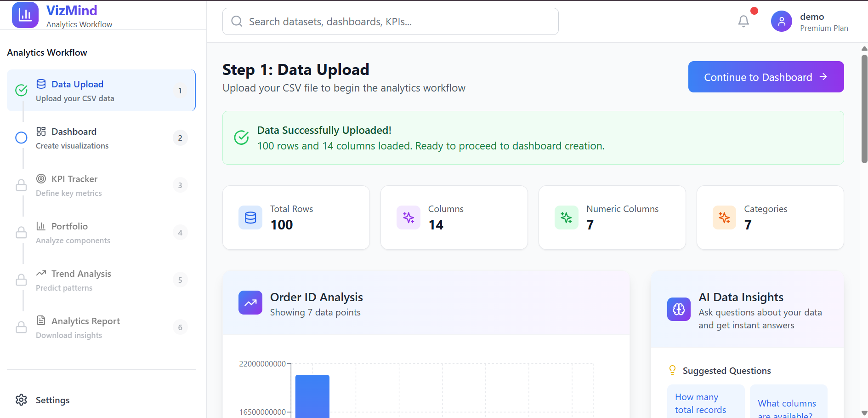This screenshot has height=418, width=868.
Task: Click the Continue to Dashboard button
Action: pos(766,77)
